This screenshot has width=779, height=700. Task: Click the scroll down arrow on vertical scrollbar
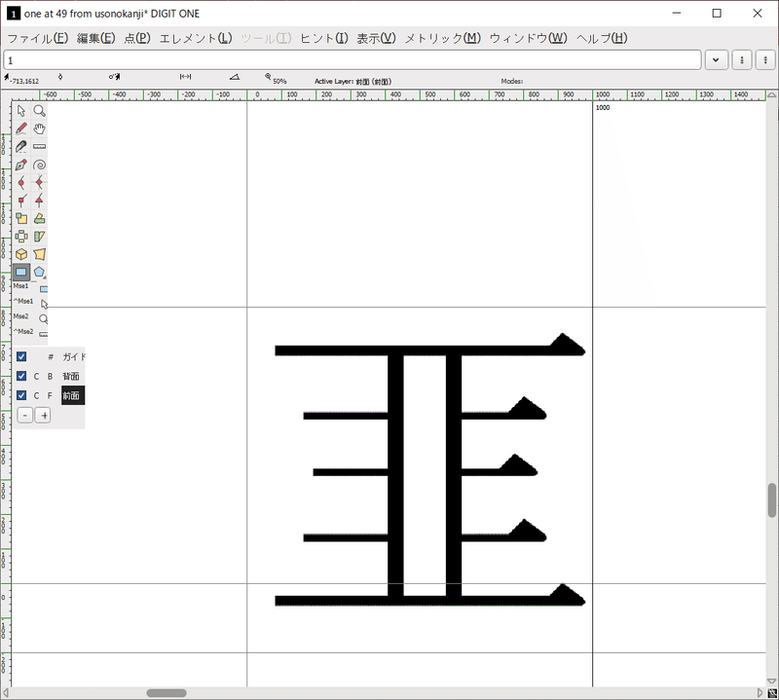tap(771, 682)
